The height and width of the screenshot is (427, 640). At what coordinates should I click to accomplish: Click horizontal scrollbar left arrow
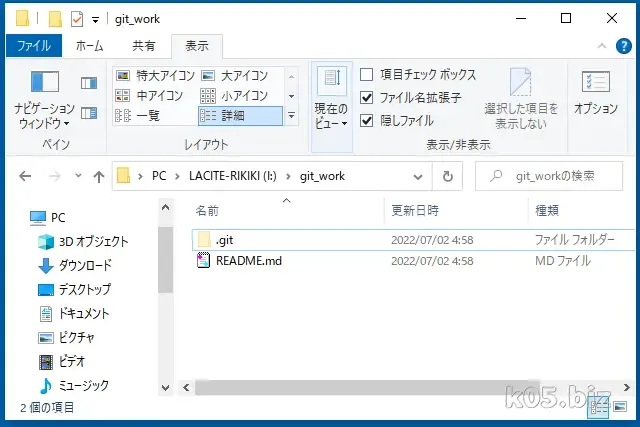pos(187,387)
